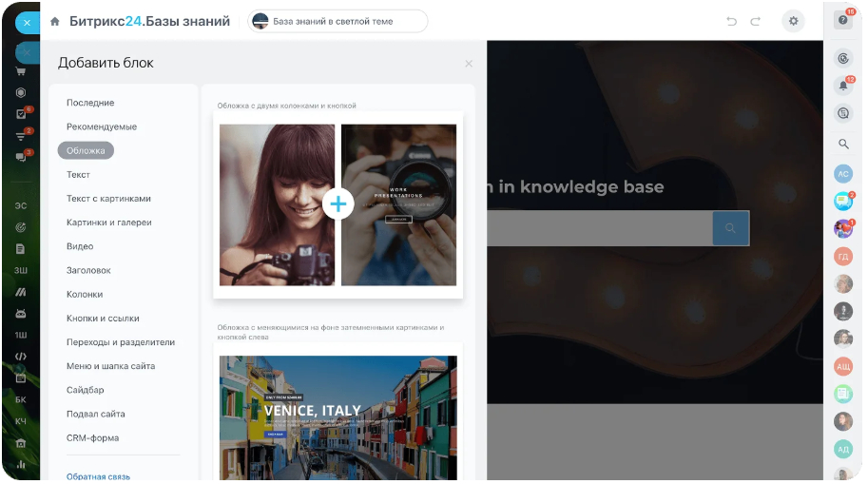
Task: Click the tasks checkbox icon with badge 6
Action: click(x=21, y=114)
